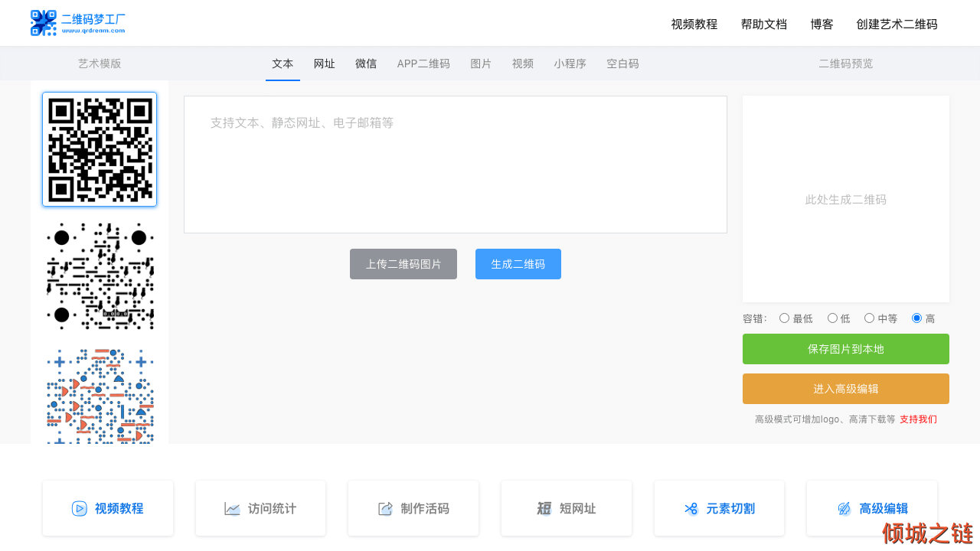Open the 访问统计 card label

272,508
